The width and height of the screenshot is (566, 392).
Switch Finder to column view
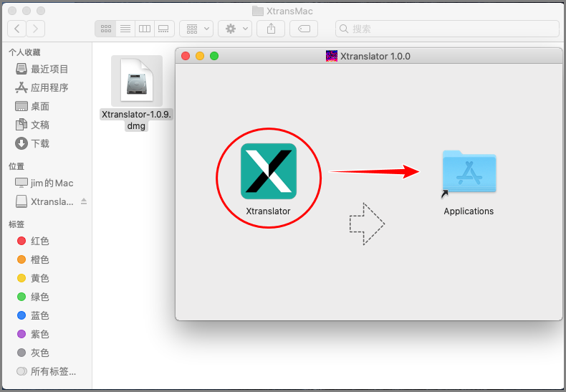click(x=145, y=29)
